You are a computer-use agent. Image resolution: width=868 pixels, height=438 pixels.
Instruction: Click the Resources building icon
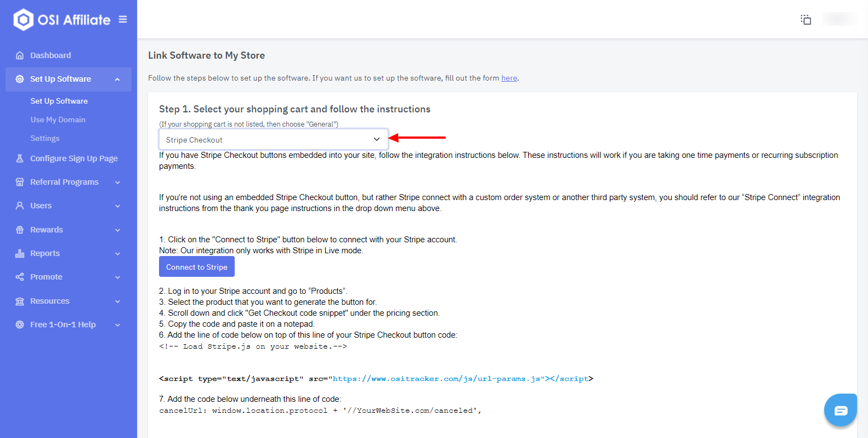coord(20,301)
